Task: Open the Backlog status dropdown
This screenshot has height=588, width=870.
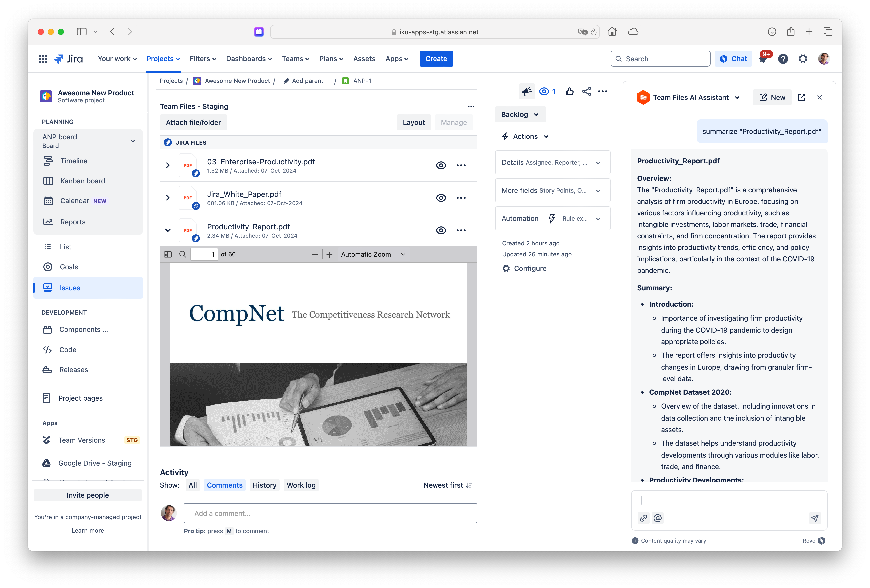Action: coord(520,115)
